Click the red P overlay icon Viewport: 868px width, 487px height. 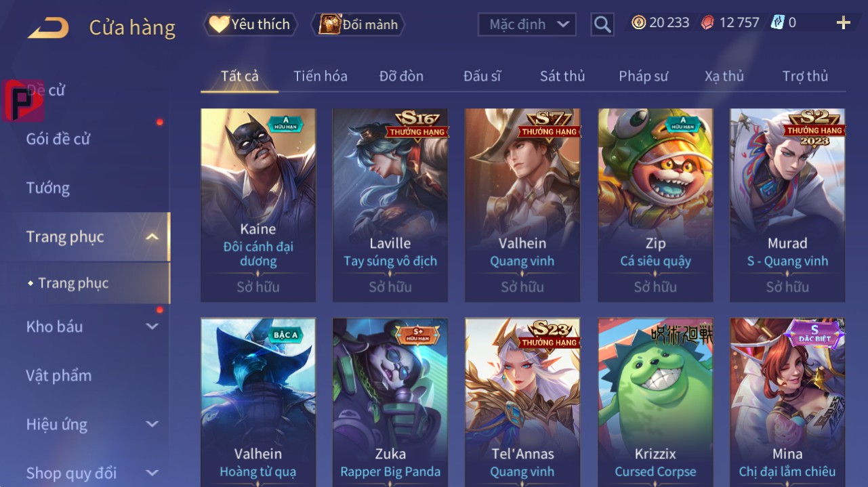pos(22,100)
